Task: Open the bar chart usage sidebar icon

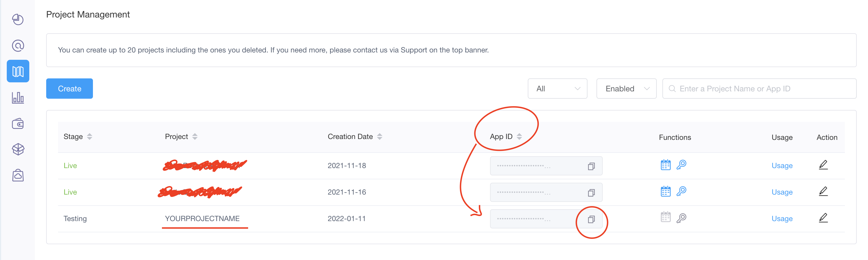Action: [x=18, y=98]
